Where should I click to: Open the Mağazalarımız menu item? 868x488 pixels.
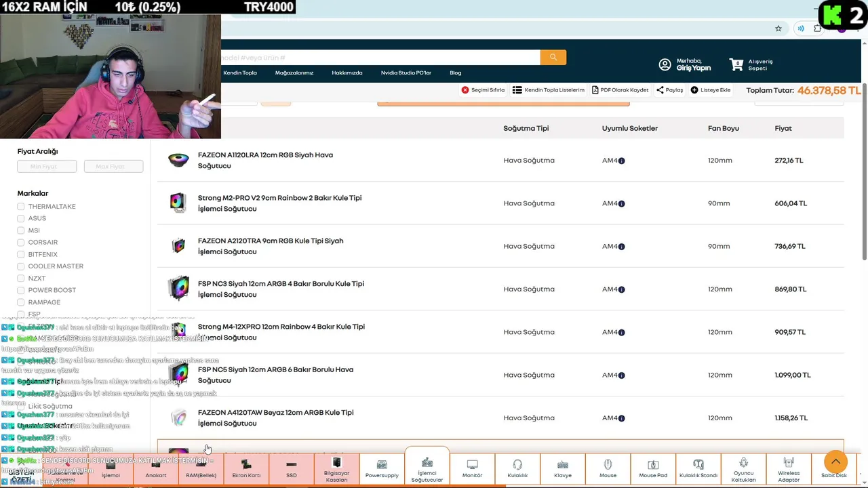pos(294,73)
